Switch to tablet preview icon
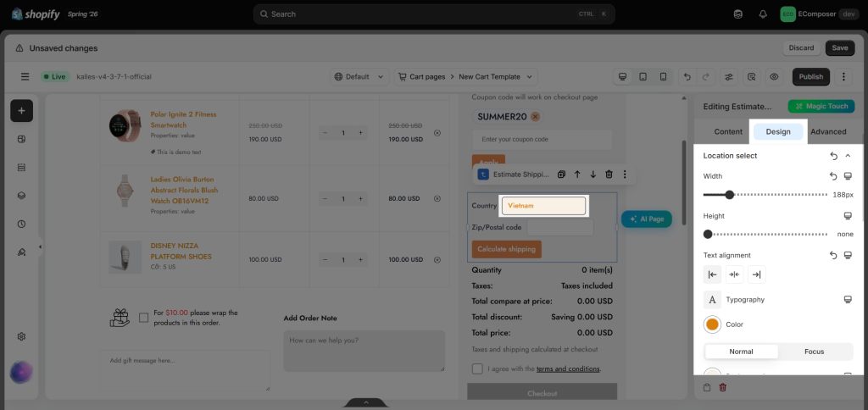 coord(643,77)
